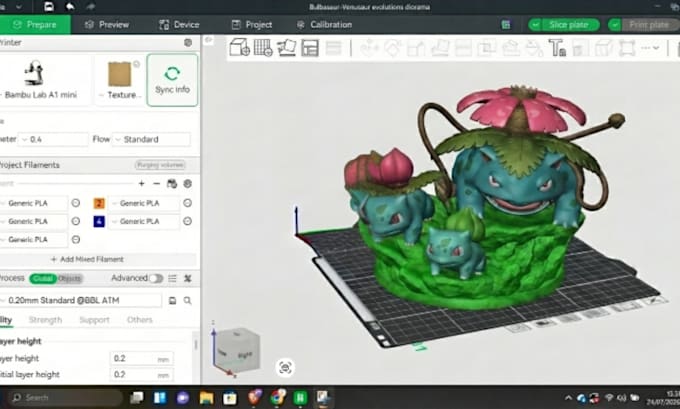Select the Move tool in toolbar
680x409 pixels.
pyautogui.click(x=369, y=48)
